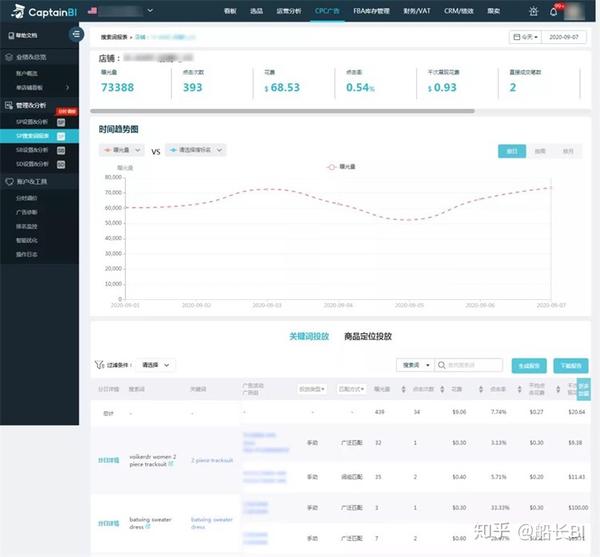Open the 'batwing sweater dress' keyword link
This screenshot has height=557, width=600.
coord(212,523)
